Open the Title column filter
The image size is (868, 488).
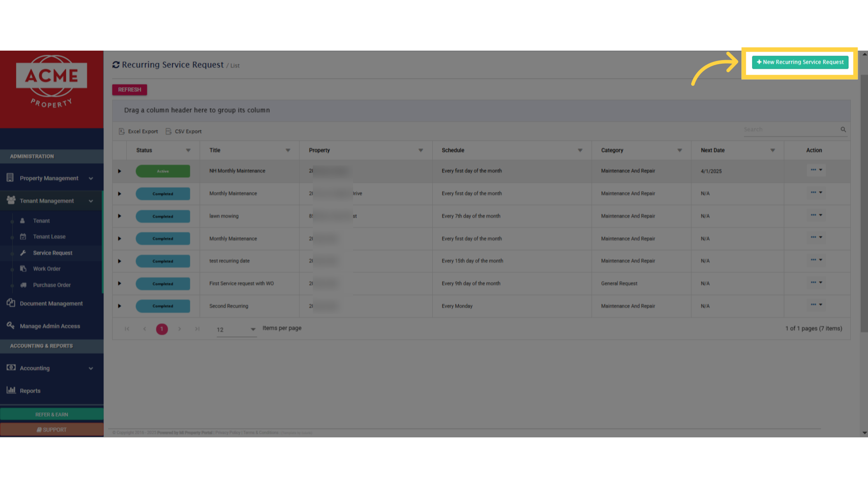pos(288,150)
